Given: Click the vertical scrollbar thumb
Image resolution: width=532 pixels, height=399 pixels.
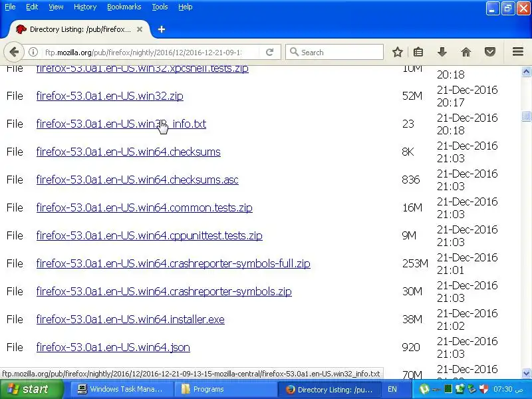Looking at the screenshot, I should click(526, 116).
